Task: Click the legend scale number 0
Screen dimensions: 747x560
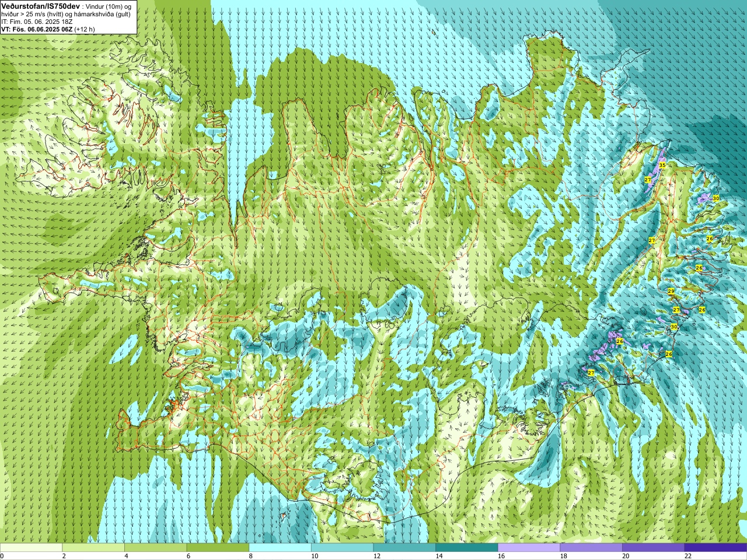Action: 2,556
